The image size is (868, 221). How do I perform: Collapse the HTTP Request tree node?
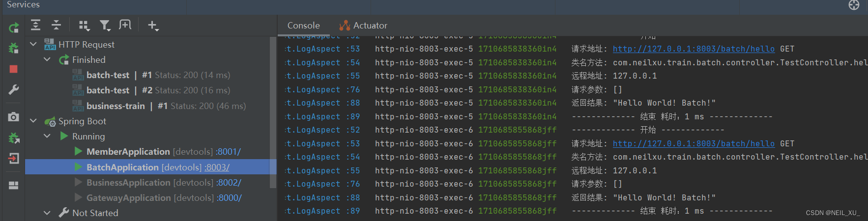(33, 44)
